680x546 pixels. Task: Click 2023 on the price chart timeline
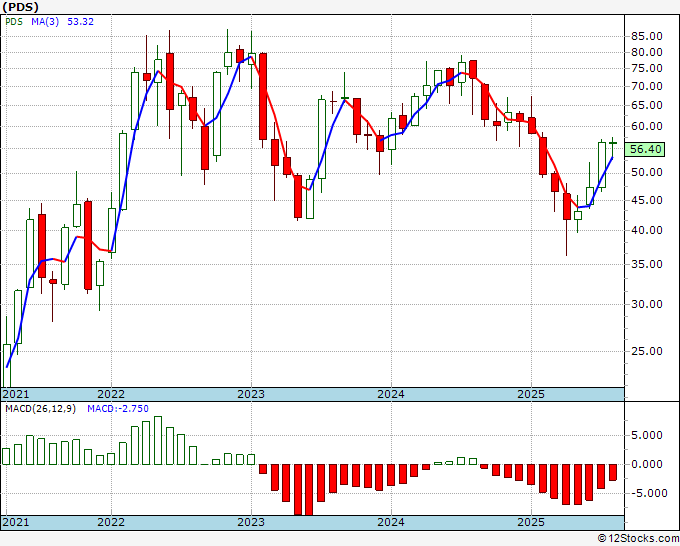pos(251,394)
